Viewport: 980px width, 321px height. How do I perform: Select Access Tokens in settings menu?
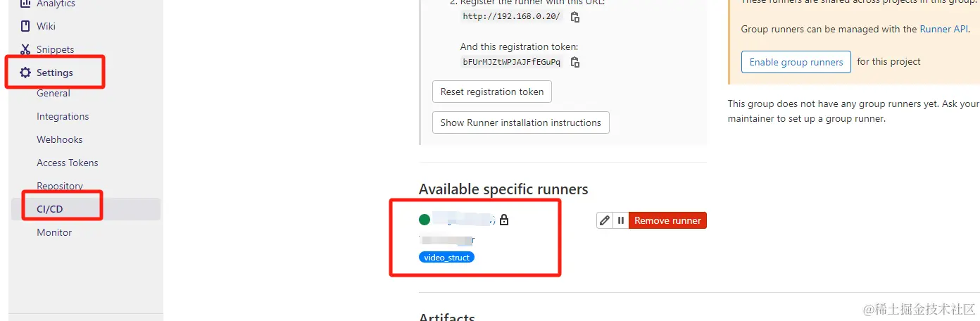pos(68,163)
